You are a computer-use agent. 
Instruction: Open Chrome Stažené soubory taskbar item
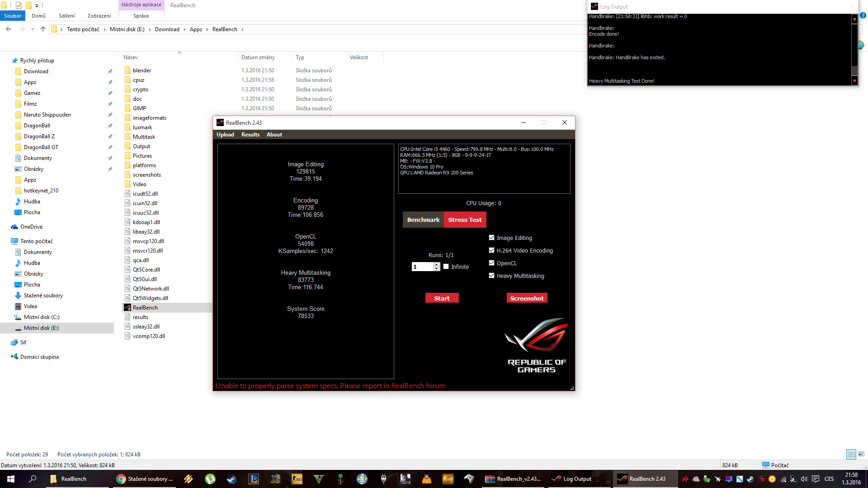click(x=145, y=479)
